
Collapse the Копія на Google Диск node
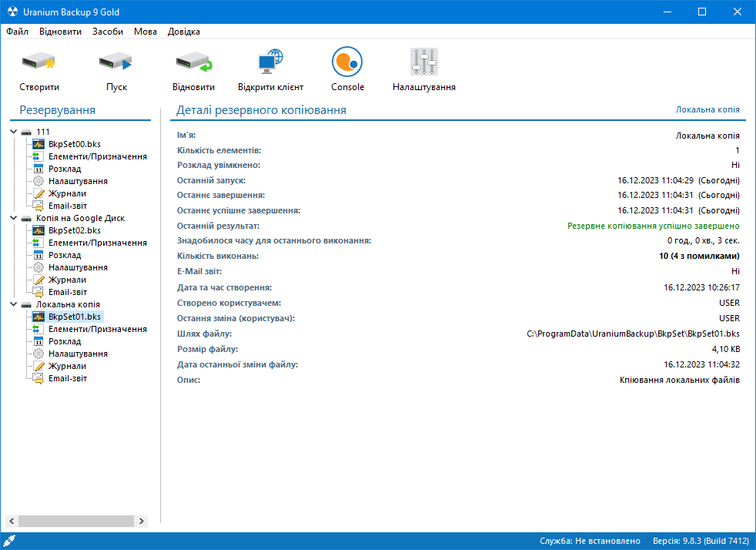coord(14,218)
